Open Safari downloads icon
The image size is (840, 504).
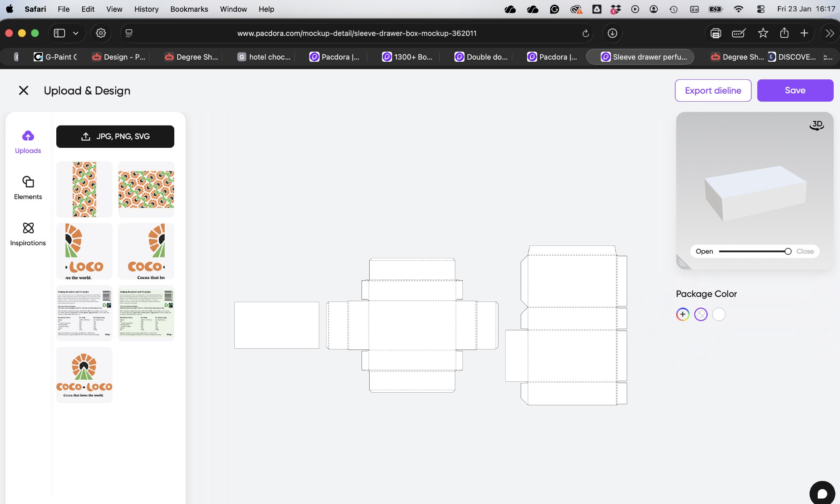tap(612, 33)
